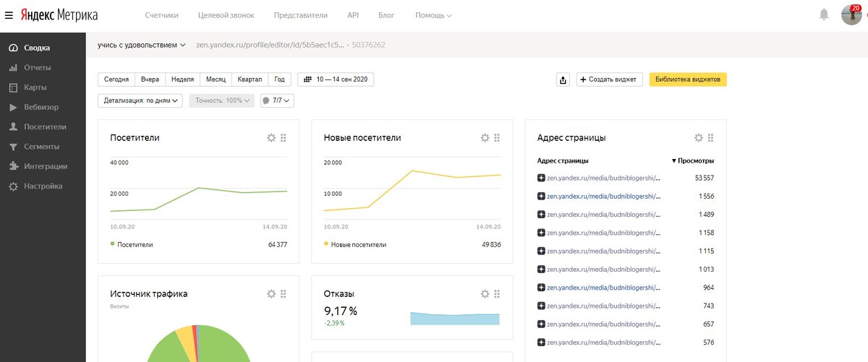Click drag-handle icon of Отказы widget
Image resolution: width=868 pixels, height=362 pixels.
pyautogui.click(x=498, y=294)
